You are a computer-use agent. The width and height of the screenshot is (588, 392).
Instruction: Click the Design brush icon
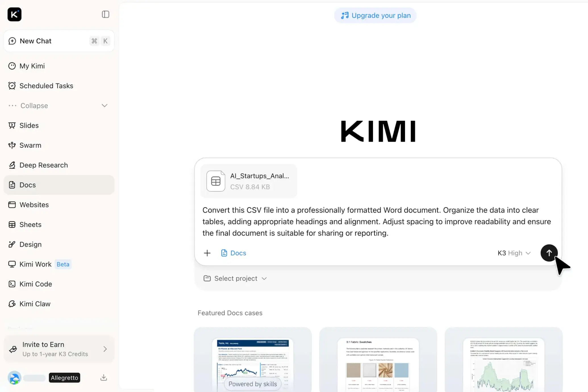point(12,245)
